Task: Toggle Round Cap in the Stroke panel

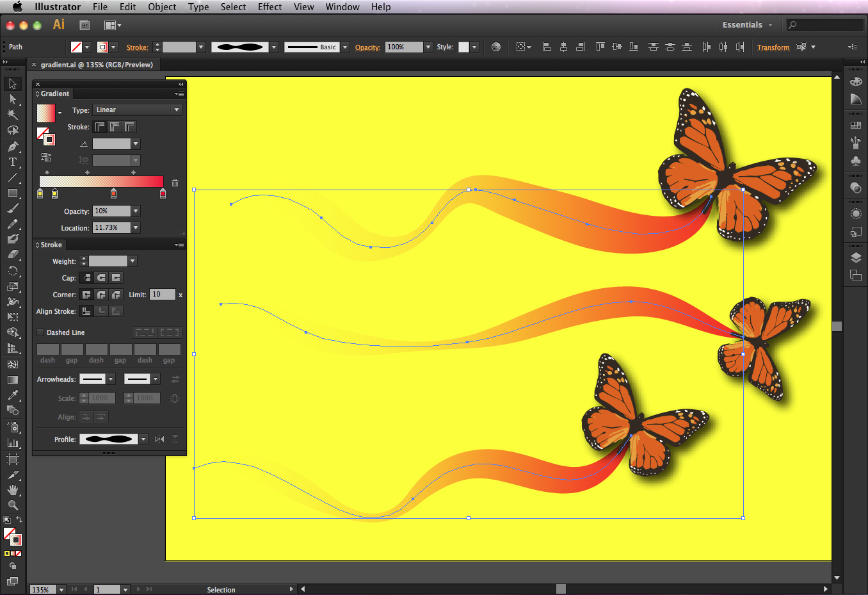Action: coord(101,277)
